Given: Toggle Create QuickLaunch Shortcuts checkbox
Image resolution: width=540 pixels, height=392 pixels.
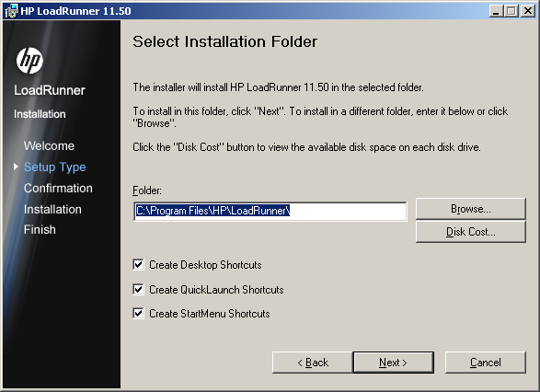Looking at the screenshot, I should pos(138,289).
